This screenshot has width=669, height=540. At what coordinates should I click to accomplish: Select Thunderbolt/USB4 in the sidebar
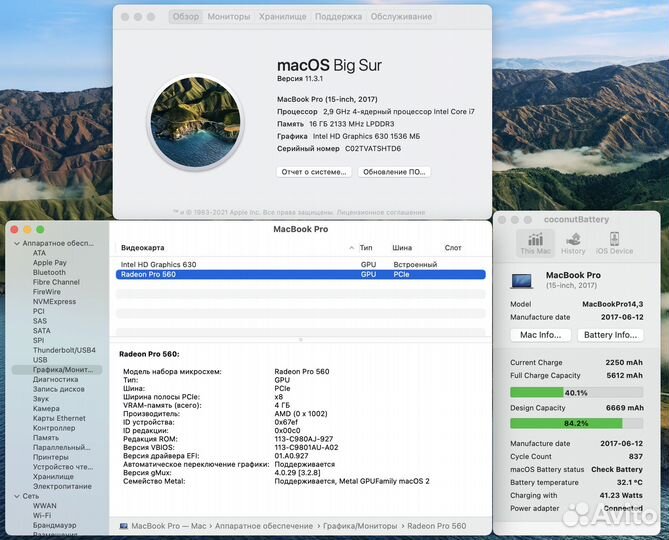click(64, 350)
